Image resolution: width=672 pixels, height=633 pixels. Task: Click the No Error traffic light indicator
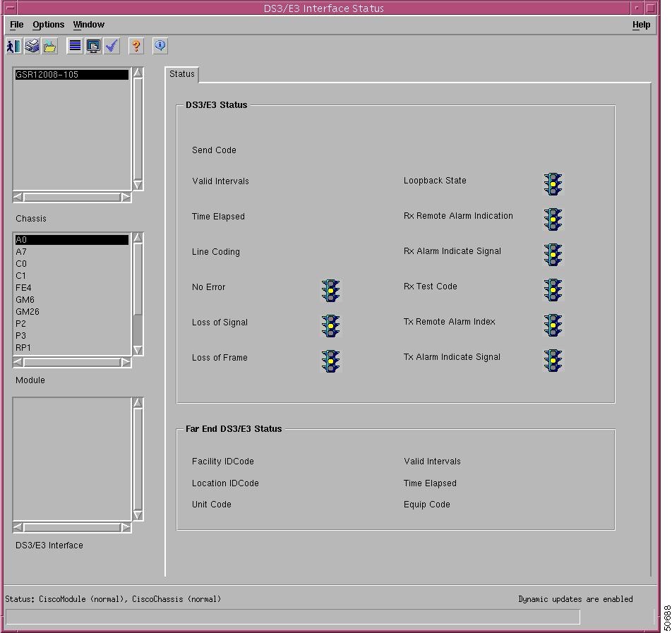[330, 291]
